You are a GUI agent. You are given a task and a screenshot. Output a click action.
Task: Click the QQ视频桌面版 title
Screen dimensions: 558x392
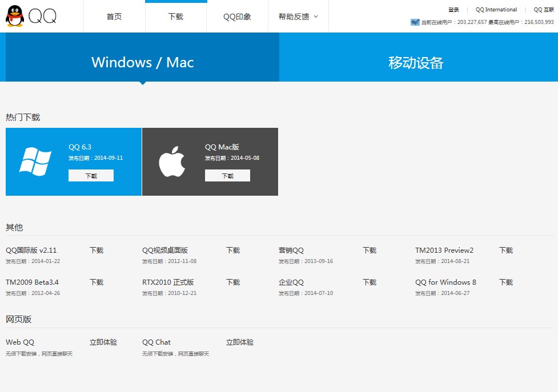click(164, 250)
